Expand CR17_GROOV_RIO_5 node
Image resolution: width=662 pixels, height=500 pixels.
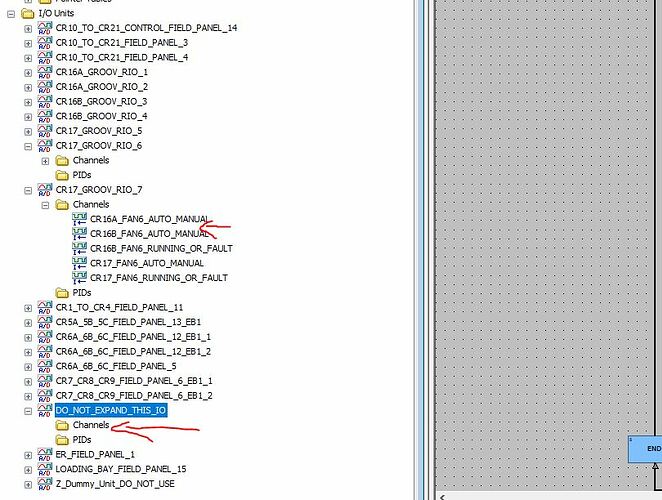coord(28,132)
